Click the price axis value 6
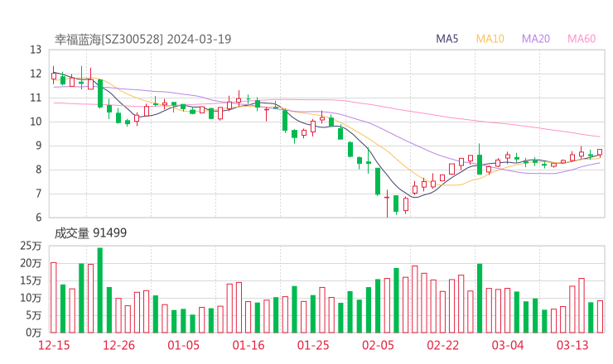The height and width of the screenshot is (364, 613). pos(38,218)
